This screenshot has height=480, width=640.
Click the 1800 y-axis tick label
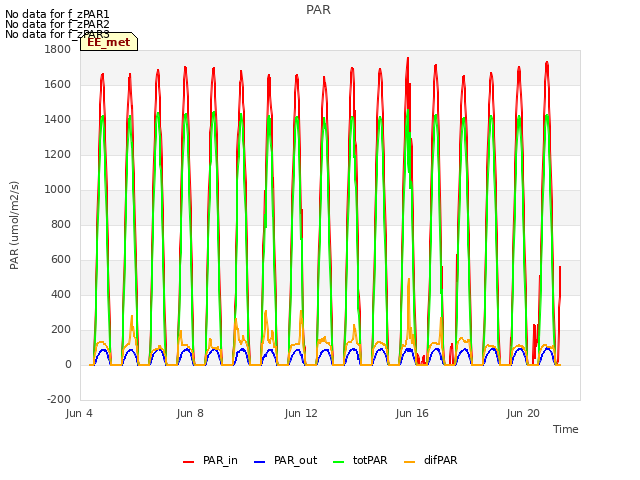pyautogui.click(x=58, y=49)
